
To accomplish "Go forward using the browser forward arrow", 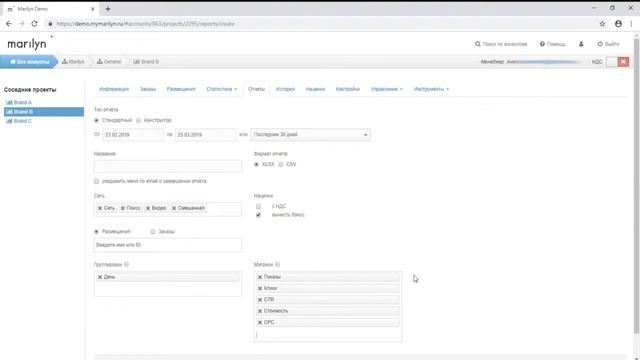I will pos(21,24).
